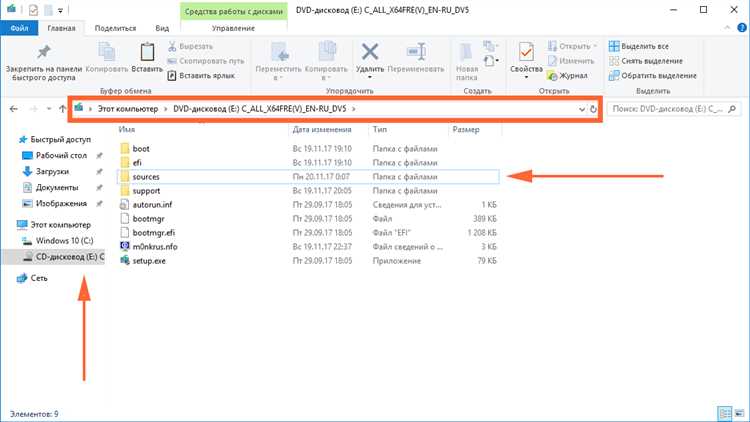This screenshot has height=422, width=750.
Task: Click Этот компьютер in the address path
Action: (x=128, y=109)
